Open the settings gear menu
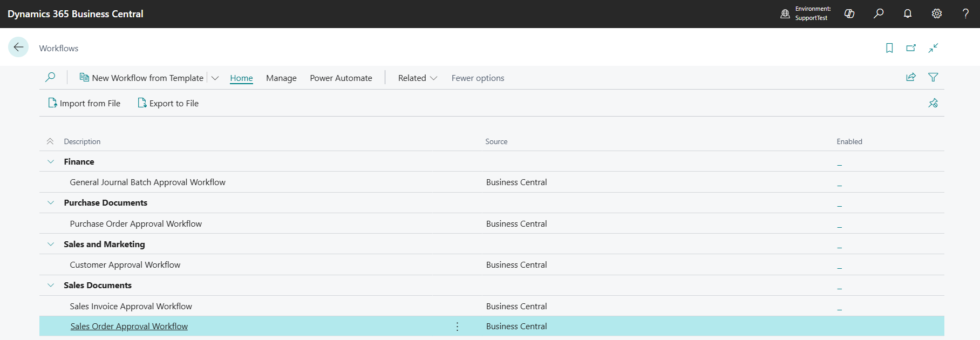Screen dimensions: 980x340 click(x=937, y=14)
